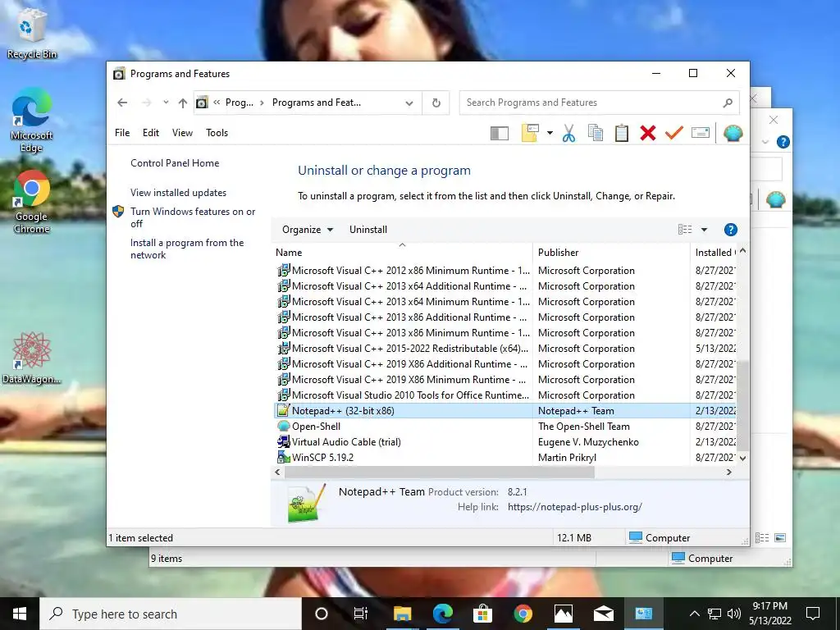Select Microsoft Visual C++ 2015-2022 Redistributable (x64)
The width and height of the screenshot is (840, 630).
coord(504,348)
